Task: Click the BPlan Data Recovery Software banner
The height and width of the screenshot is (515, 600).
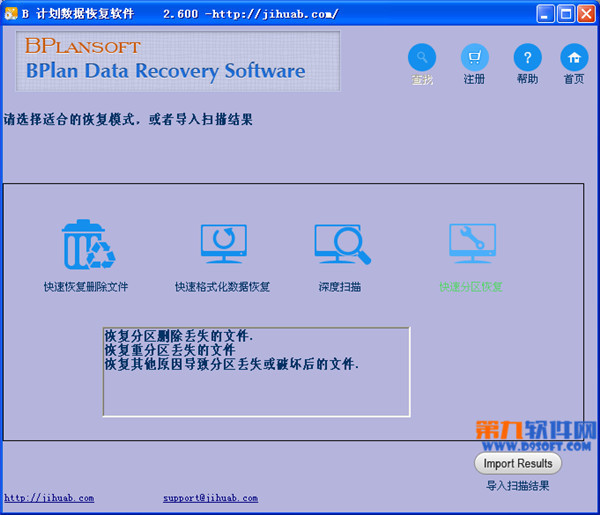Action: pyautogui.click(x=178, y=61)
